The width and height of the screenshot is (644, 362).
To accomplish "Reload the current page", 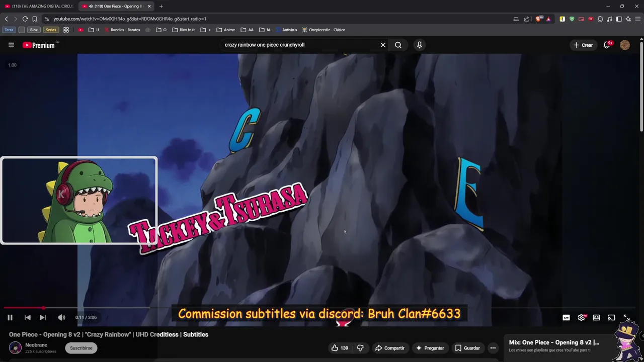I will coord(25,19).
